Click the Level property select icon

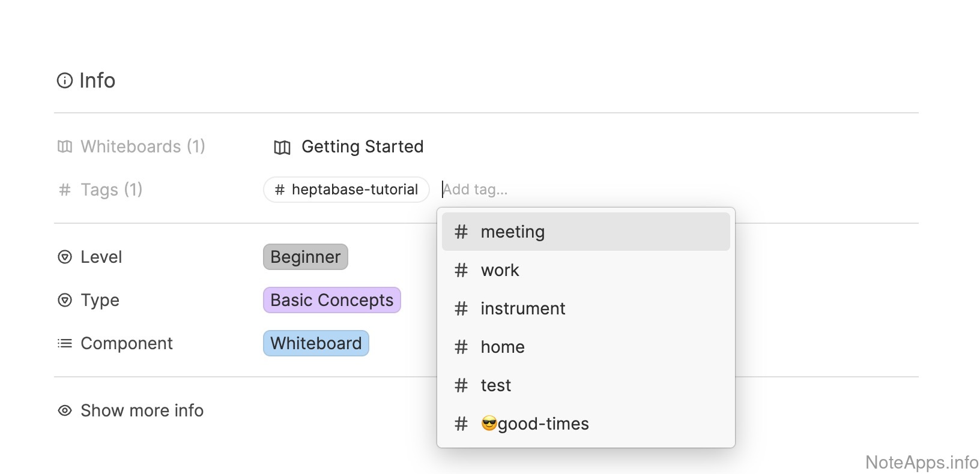[x=65, y=257]
